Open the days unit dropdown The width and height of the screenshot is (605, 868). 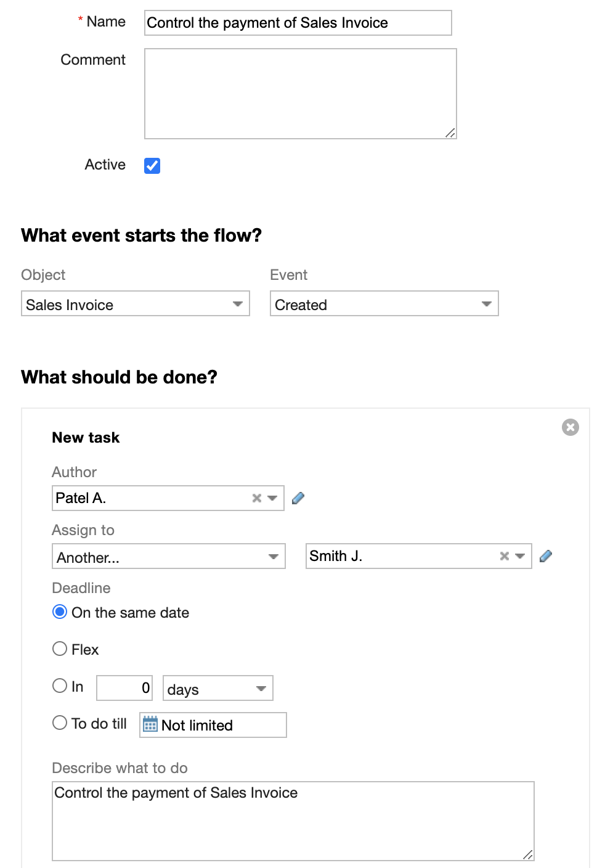(x=218, y=688)
